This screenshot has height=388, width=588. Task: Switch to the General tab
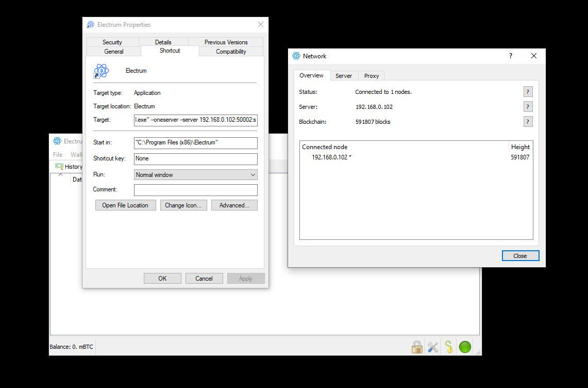113,52
